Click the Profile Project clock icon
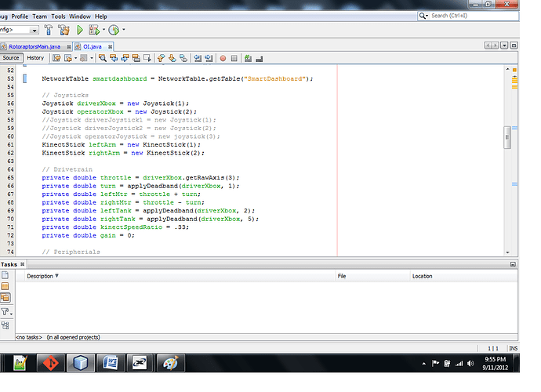541x392 pixels. click(x=114, y=30)
